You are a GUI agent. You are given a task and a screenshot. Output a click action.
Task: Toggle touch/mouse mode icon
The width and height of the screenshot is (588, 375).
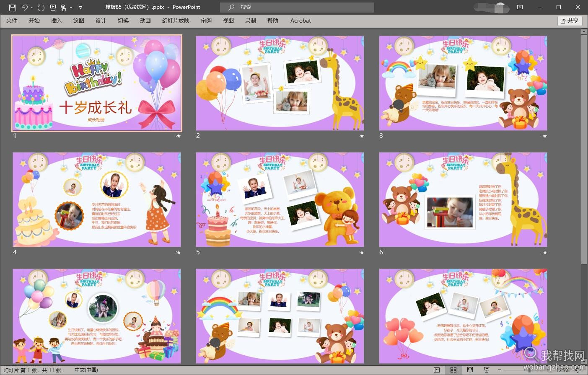(64, 7)
